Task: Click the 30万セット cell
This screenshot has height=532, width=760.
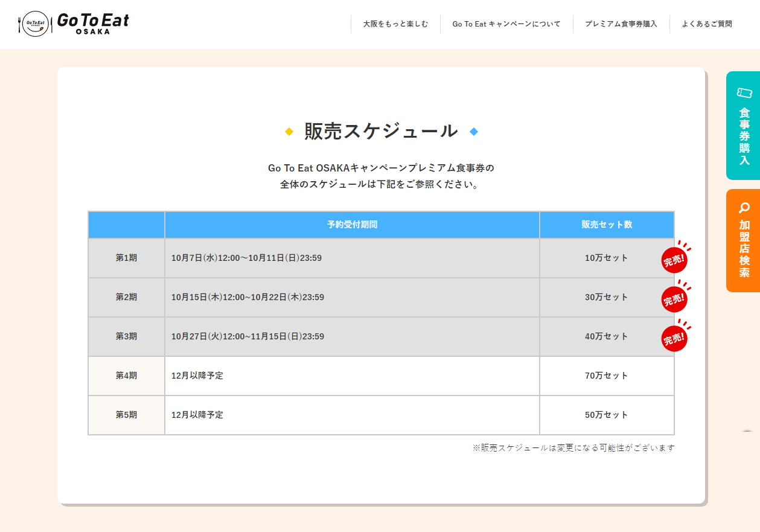Action: (x=607, y=297)
